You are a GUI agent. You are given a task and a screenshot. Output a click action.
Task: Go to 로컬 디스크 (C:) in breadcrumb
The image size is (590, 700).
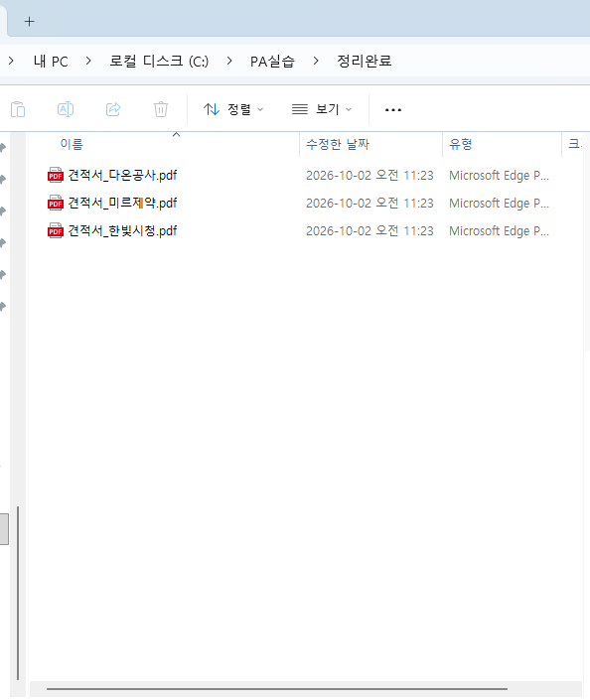point(159,62)
